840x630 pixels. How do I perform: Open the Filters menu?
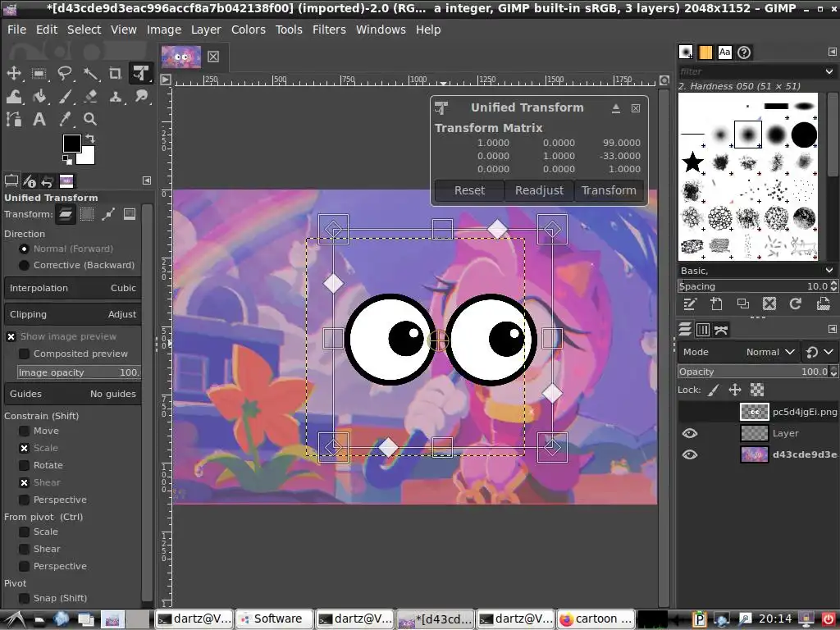329,30
